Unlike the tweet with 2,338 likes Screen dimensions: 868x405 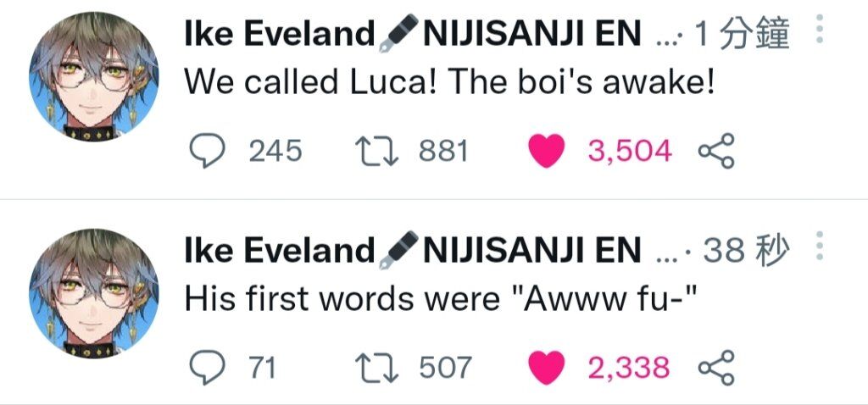[547, 368]
